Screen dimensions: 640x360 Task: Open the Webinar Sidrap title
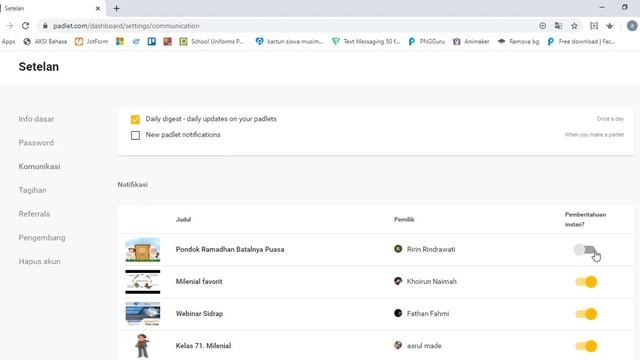[x=199, y=314]
